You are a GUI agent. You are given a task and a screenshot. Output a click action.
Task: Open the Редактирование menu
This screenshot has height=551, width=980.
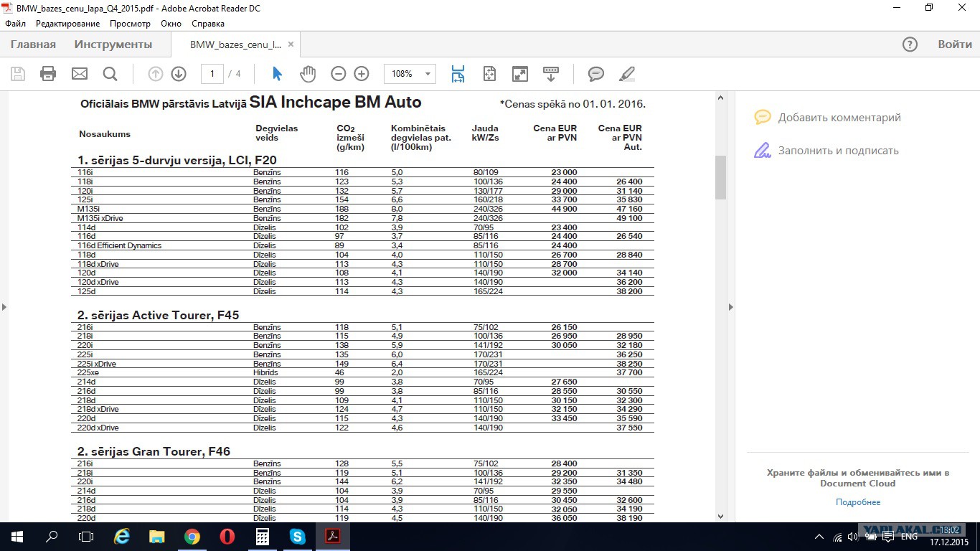[68, 24]
